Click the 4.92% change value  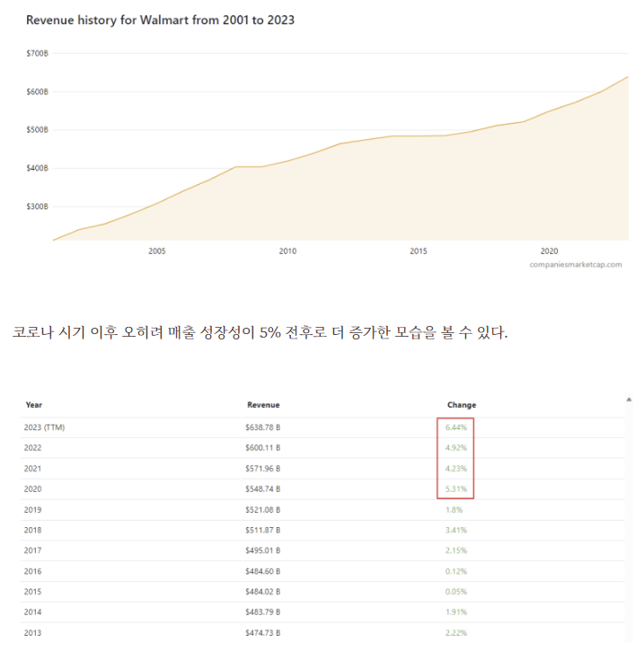[x=456, y=448]
